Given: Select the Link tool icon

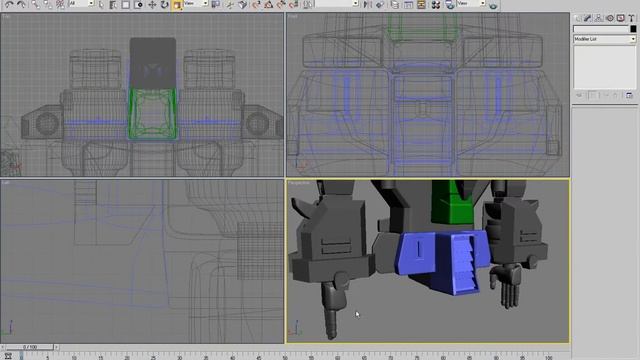Looking at the screenshot, I should click(x=36, y=4).
